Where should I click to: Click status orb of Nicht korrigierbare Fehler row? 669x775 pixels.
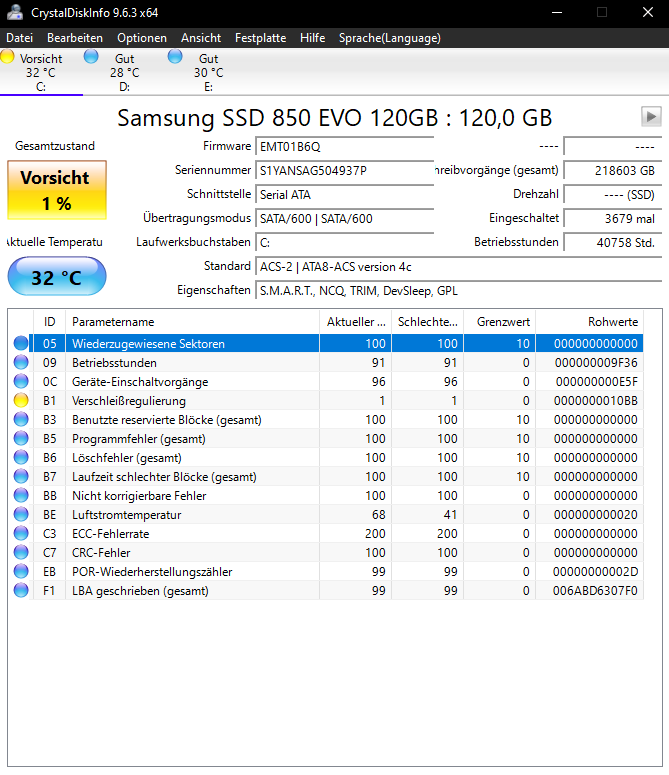click(x=21, y=495)
